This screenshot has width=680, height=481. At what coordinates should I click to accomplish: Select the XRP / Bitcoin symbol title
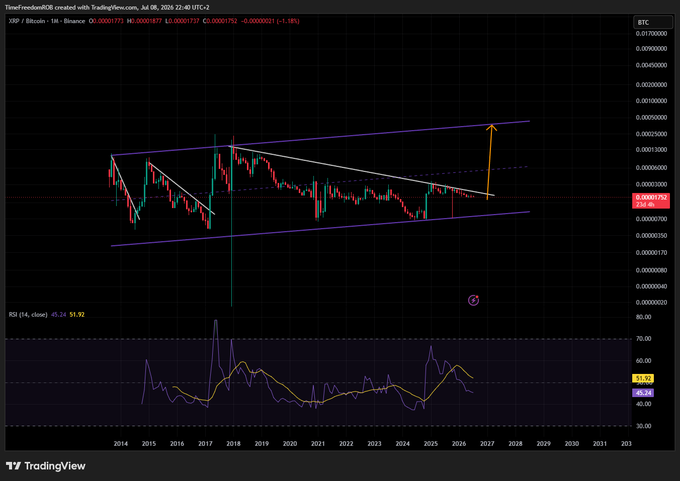pos(47,21)
